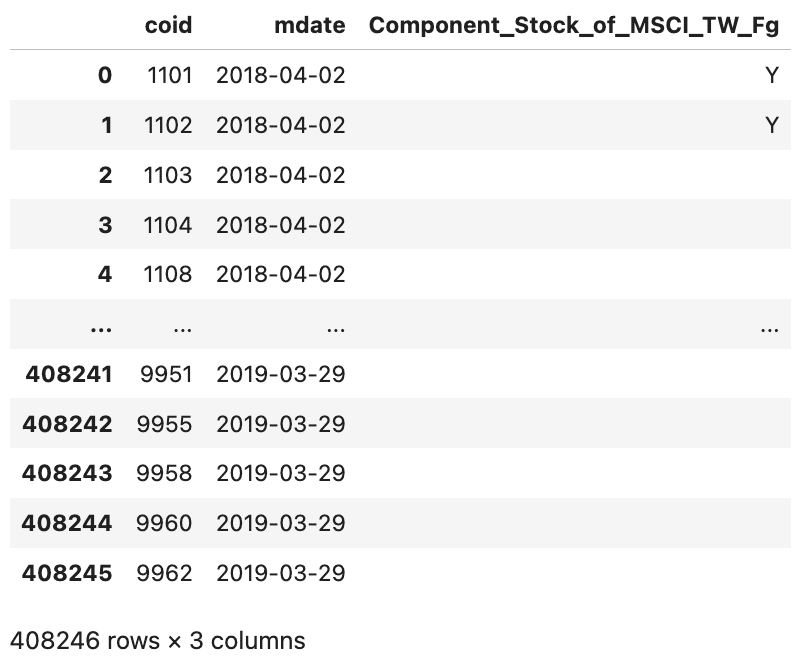
Task: Click the "coid" column header
Action: [168, 26]
